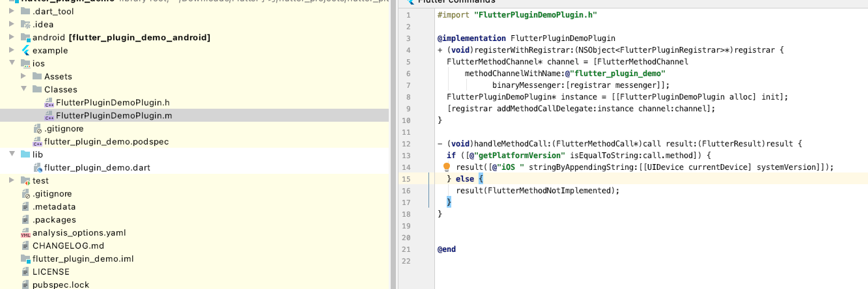Expand the example folder arrow
Screen dimensions: 868x289
click(x=12, y=50)
